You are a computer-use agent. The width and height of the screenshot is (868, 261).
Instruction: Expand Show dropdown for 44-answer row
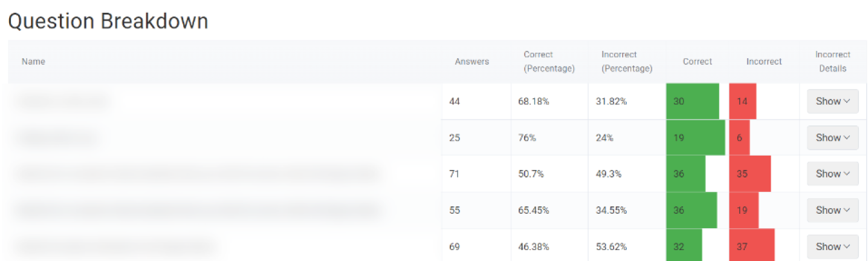click(832, 101)
